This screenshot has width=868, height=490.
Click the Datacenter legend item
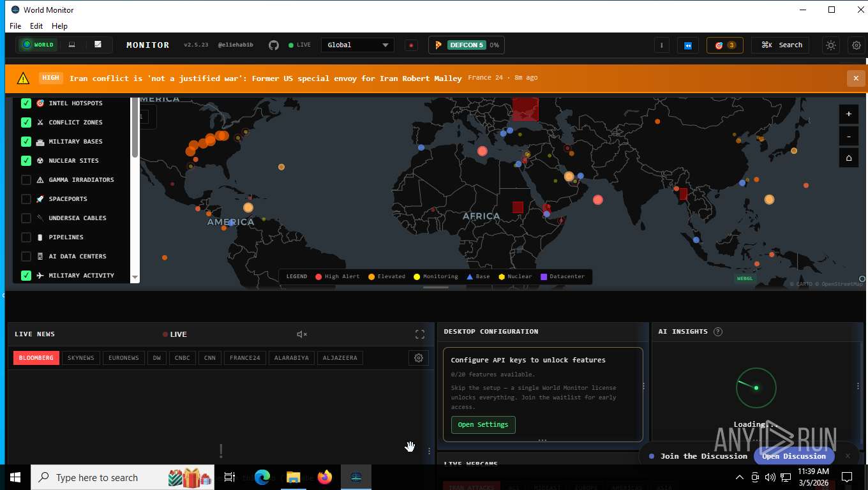tap(562, 276)
